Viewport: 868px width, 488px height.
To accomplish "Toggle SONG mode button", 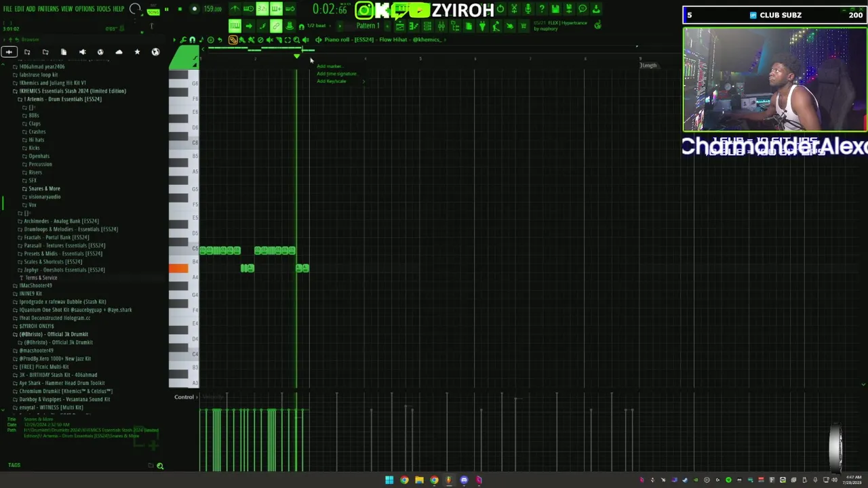I will tap(153, 12).
